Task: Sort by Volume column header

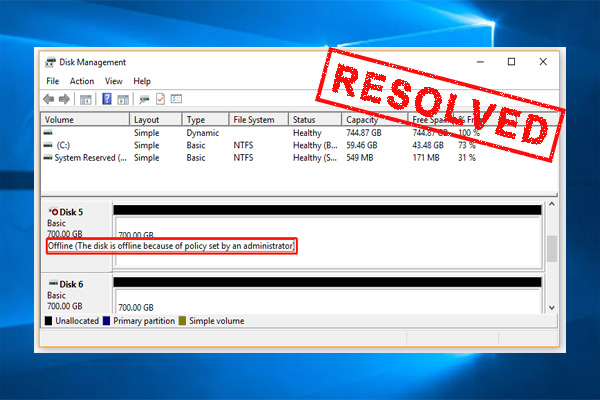Action: (85, 119)
